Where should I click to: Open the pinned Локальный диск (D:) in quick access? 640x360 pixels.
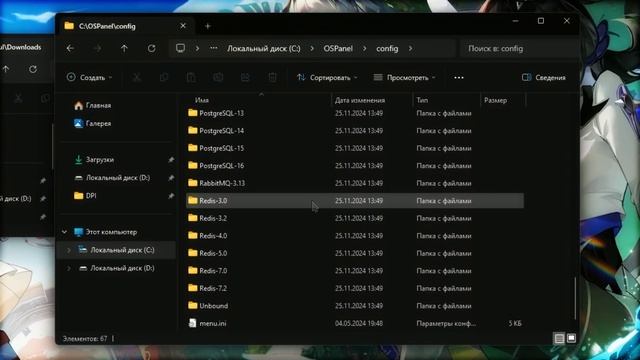(x=113, y=178)
